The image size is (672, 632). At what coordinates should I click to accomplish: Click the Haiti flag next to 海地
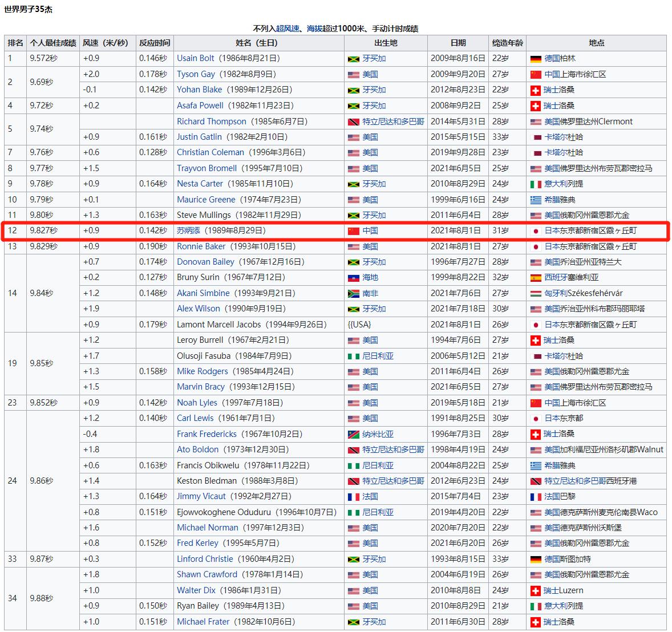pos(353,278)
